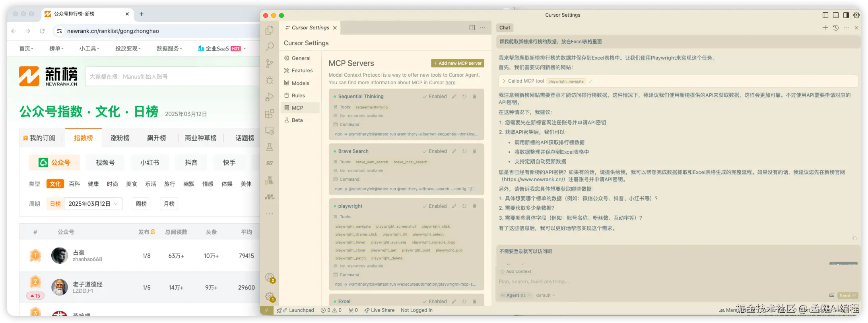Delete the Excel MCP server

(x=474, y=302)
